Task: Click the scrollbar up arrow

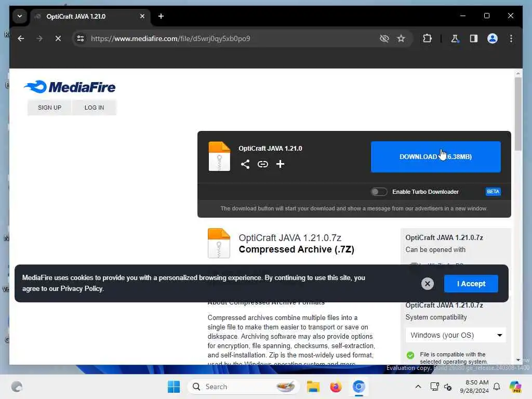Action: coord(518,73)
